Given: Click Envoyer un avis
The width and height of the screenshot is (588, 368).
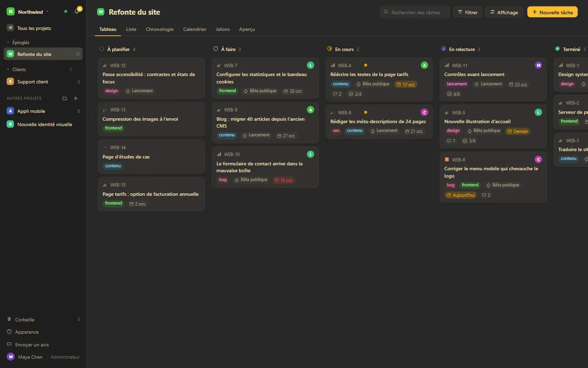Looking at the screenshot, I should pyautogui.click(x=44, y=345).
